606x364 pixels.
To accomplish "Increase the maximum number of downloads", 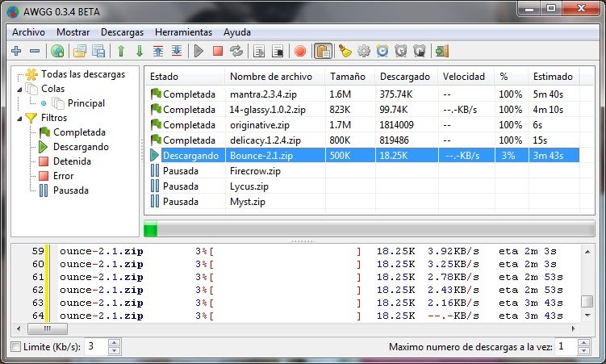I will point(583,342).
